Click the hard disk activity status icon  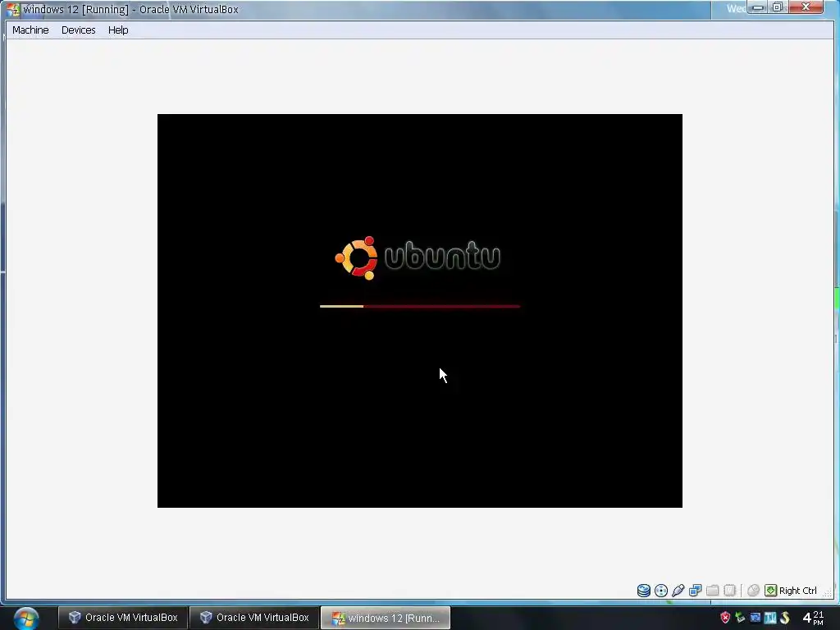(x=644, y=591)
